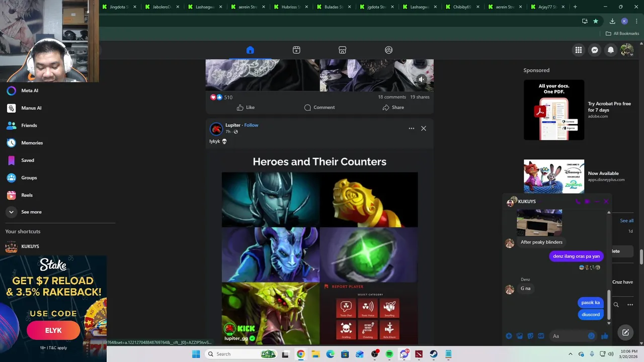Open the Facebook menu grid icon
The height and width of the screenshot is (362, 644).
click(579, 50)
